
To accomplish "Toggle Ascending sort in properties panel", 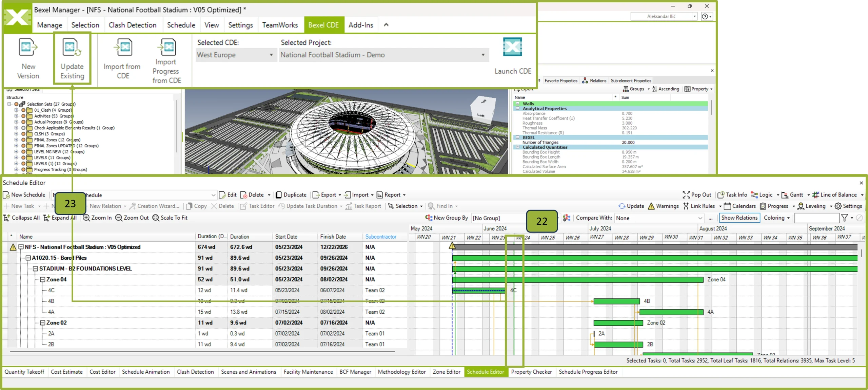I will click(666, 89).
